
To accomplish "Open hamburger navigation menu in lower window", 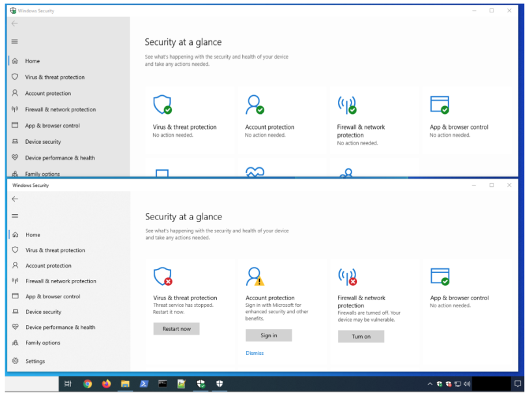I will tap(15, 216).
